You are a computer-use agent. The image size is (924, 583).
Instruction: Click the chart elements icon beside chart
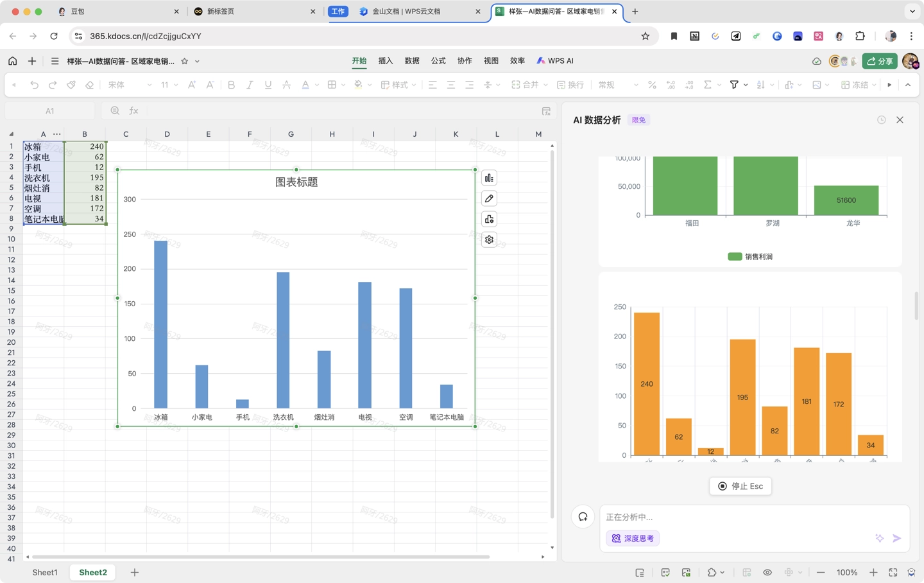coord(489,219)
